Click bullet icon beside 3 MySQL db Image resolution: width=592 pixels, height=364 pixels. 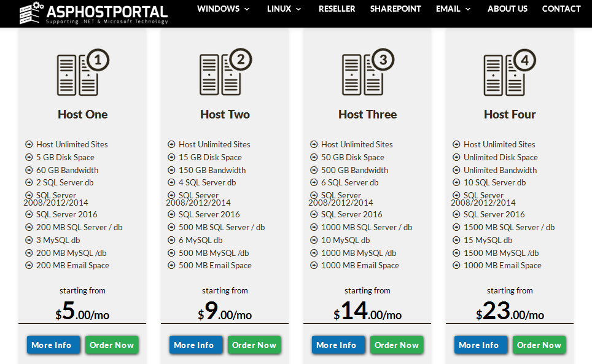pyautogui.click(x=29, y=240)
